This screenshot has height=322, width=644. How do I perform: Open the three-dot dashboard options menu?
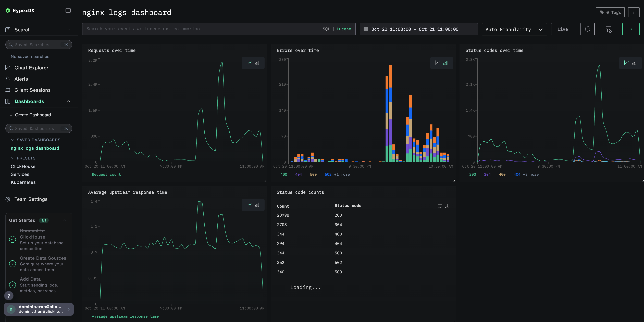pyautogui.click(x=634, y=12)
